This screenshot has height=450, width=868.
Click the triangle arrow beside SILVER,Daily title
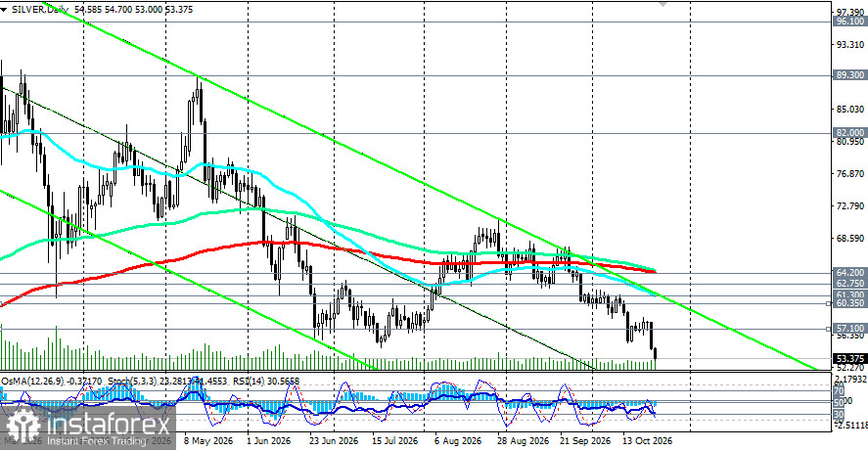click(x=4, y=10)
